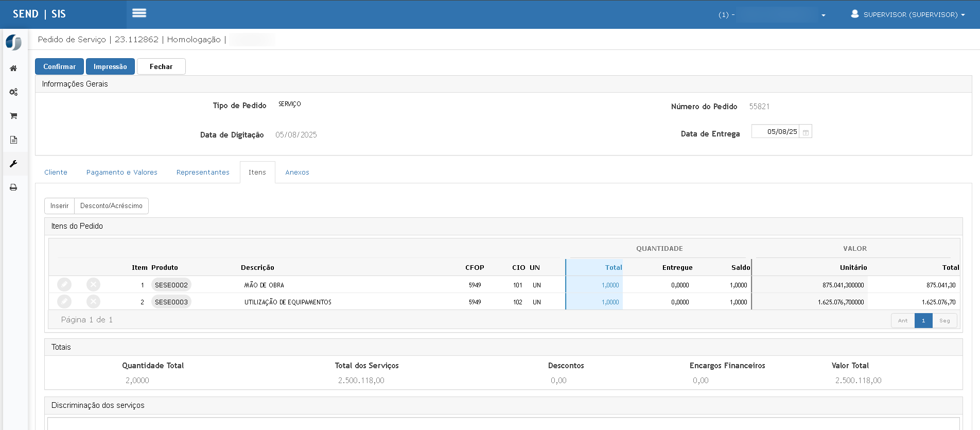The width and height of the screenshot is (980, 430).
Task: Click the Data de Entrega date field
Action: (775, 132)
